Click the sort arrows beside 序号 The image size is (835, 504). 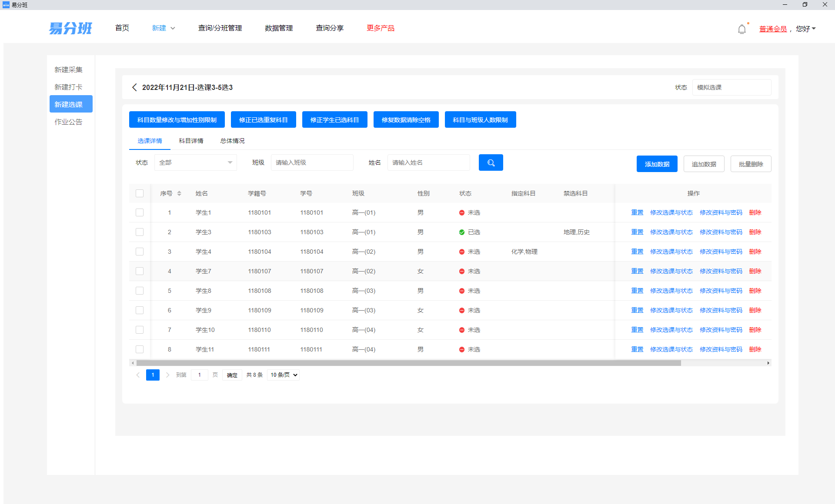point(179,193)
